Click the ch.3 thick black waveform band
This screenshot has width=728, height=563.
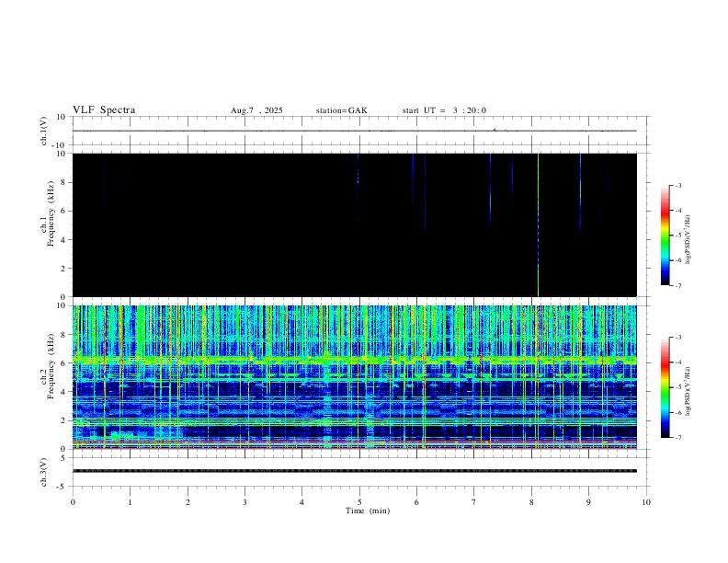click(x=355, y=471)
